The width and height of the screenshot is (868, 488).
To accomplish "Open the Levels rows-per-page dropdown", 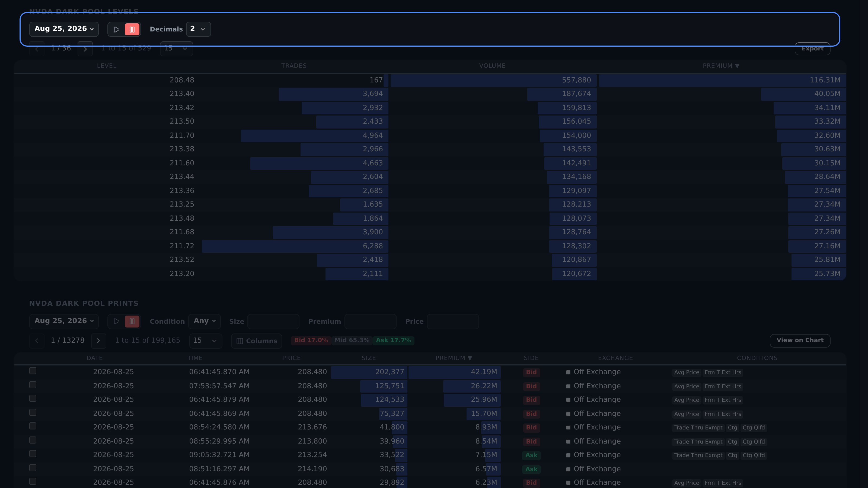I will 176,49.
